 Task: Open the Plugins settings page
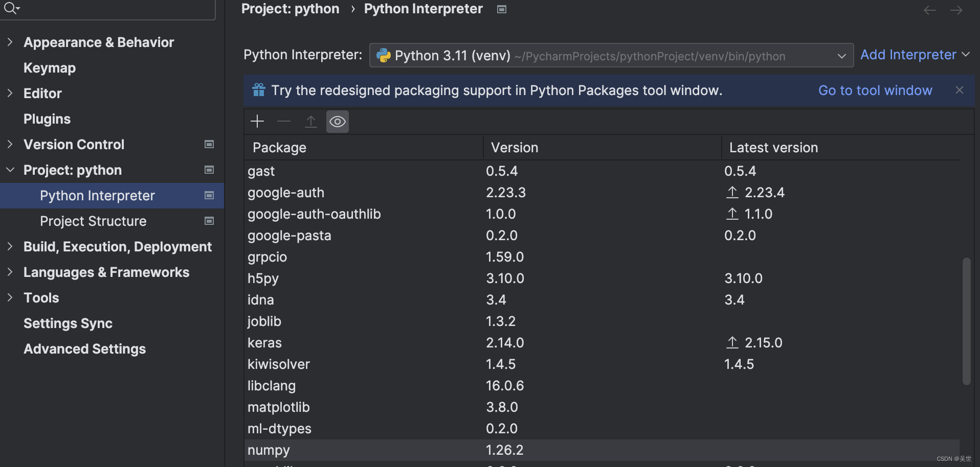tap(47, 119)
